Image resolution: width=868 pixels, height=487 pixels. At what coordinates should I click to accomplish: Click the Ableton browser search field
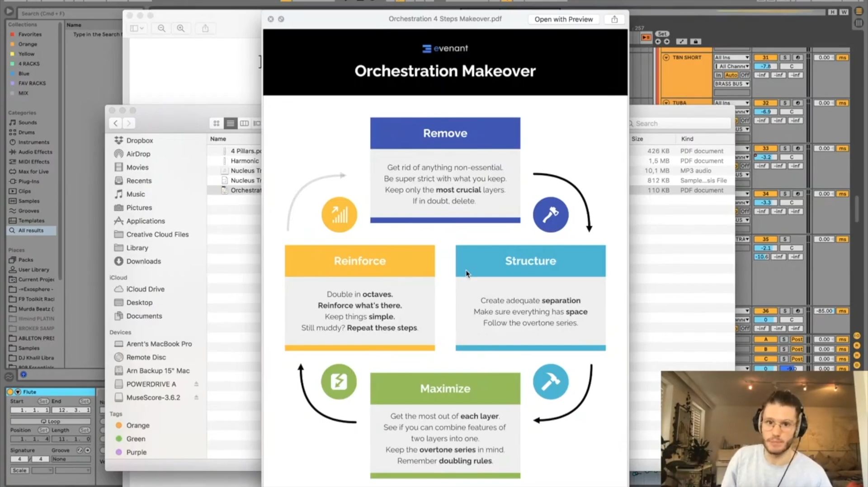[x=70, y=14]
